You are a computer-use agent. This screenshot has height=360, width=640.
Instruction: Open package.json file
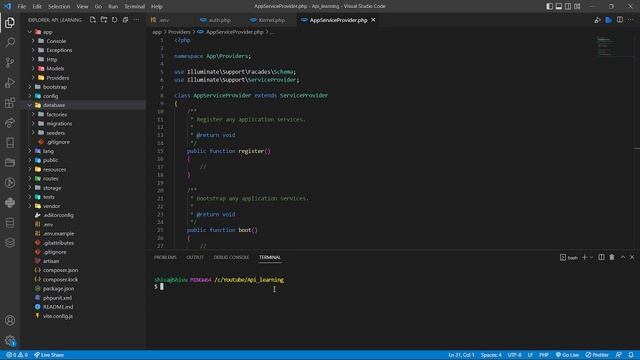(x=58, y=289)
